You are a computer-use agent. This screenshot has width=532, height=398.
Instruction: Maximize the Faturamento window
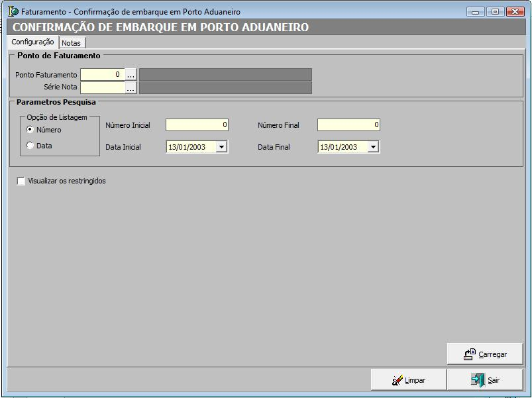pos(494,12)
